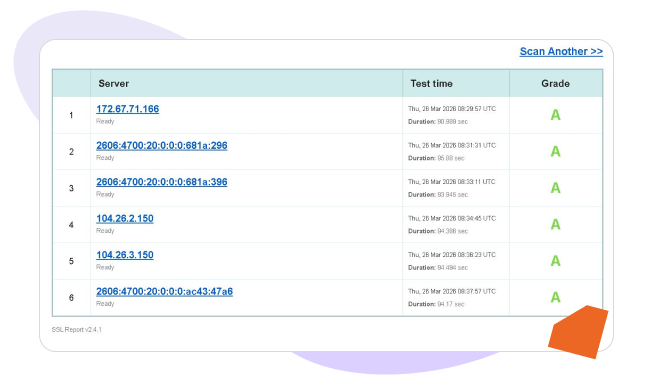Screen dimensions: 652x391
Task: Select row number 6 cell
Action: pos(72,298)
